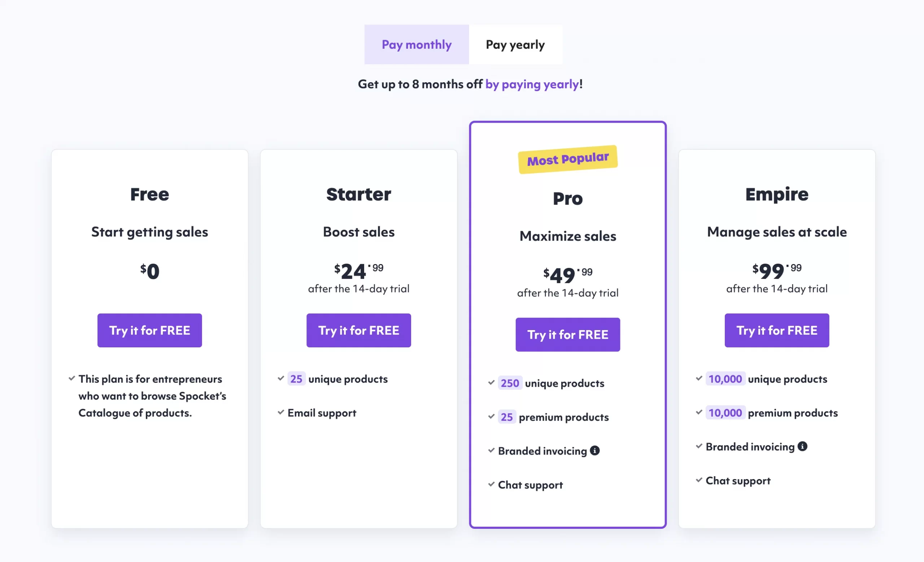
Task: Click the Most Popular yellow badge
Action: click(567, 159)
